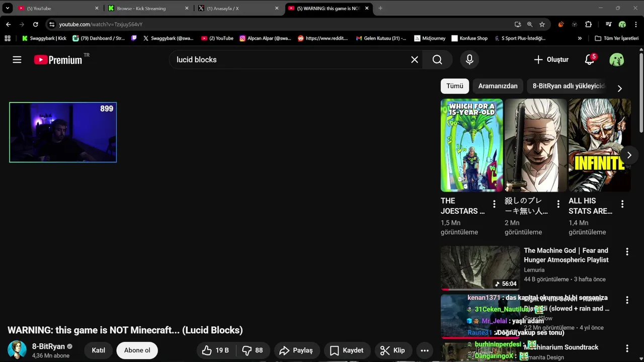Open options for The Machine God video
The height and width of the screenshot is (362, 644).
627,252
